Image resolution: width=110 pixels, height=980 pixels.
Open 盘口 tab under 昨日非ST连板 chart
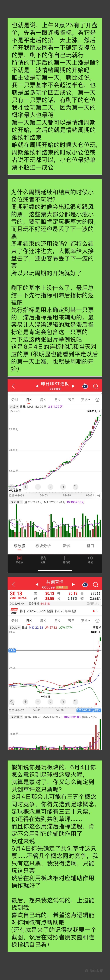(90, 546)
